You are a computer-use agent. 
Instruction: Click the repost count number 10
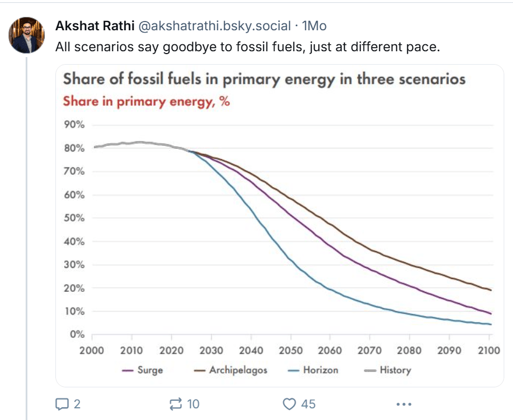tap(194, 404)
